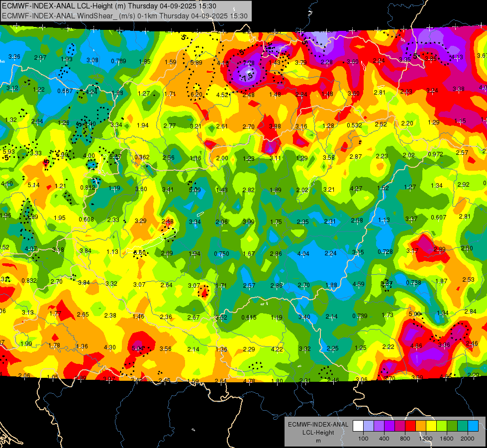Screen dimensions: 487x448
Task: Click the WindShear 0-1km header line
Action: click(x=125, y=16)
